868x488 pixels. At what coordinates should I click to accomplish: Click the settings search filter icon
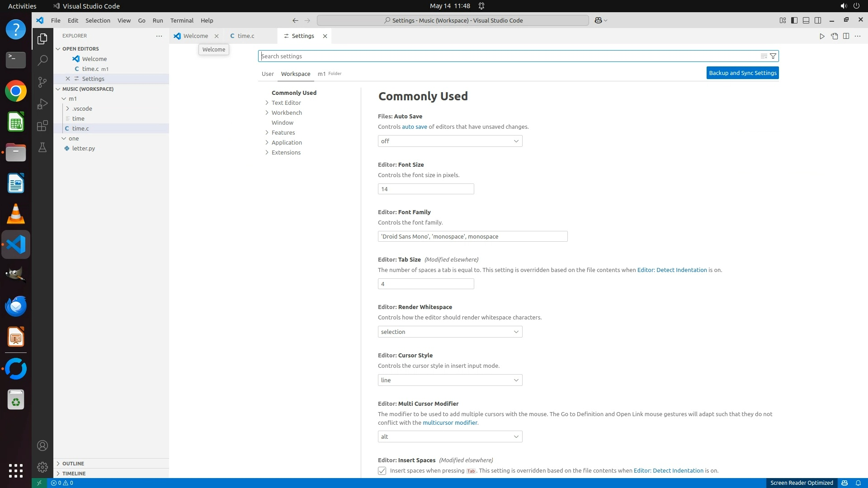pos(773,56)
